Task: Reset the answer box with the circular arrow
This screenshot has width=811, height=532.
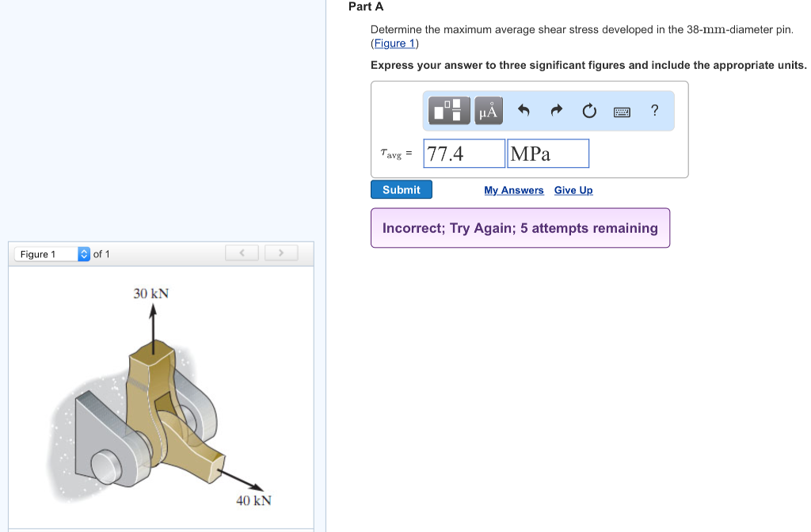Action: pyautogui.click(x=589, y=110)
